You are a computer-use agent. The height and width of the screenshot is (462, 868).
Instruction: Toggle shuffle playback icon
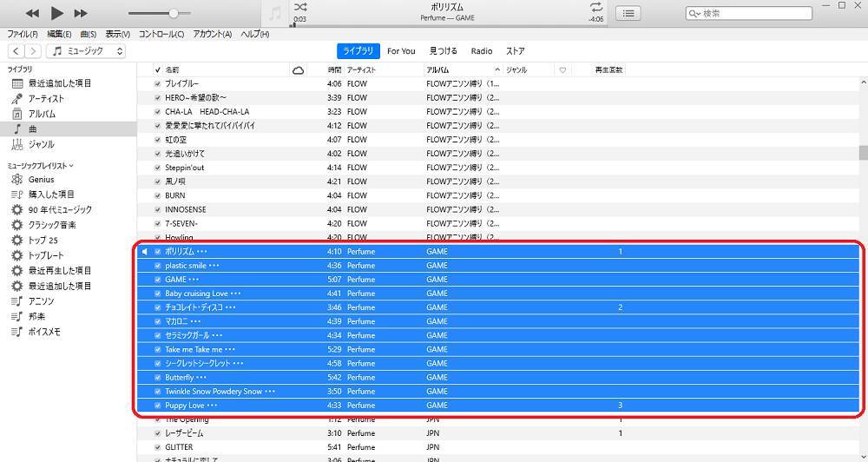point(300,7)
